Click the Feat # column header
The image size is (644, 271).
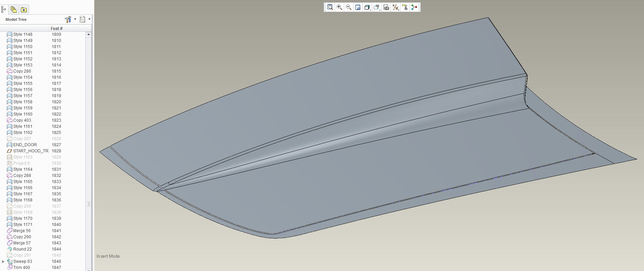point(57,29)
